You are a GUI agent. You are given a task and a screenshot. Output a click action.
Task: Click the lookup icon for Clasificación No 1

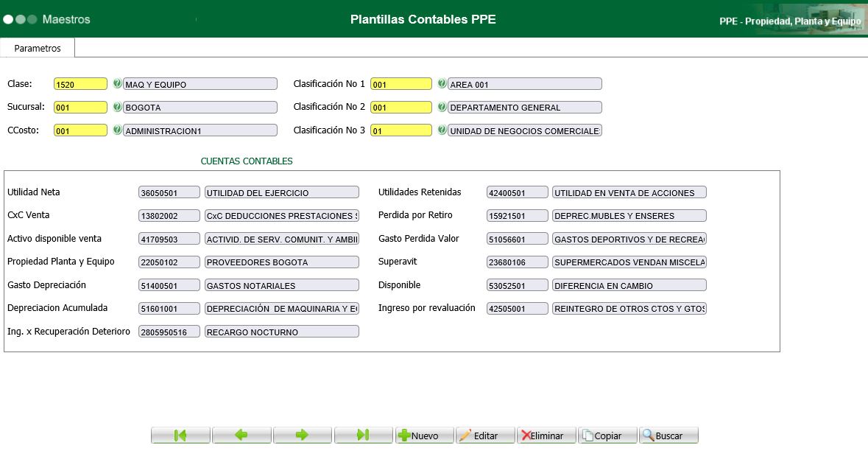pos(440,83)
